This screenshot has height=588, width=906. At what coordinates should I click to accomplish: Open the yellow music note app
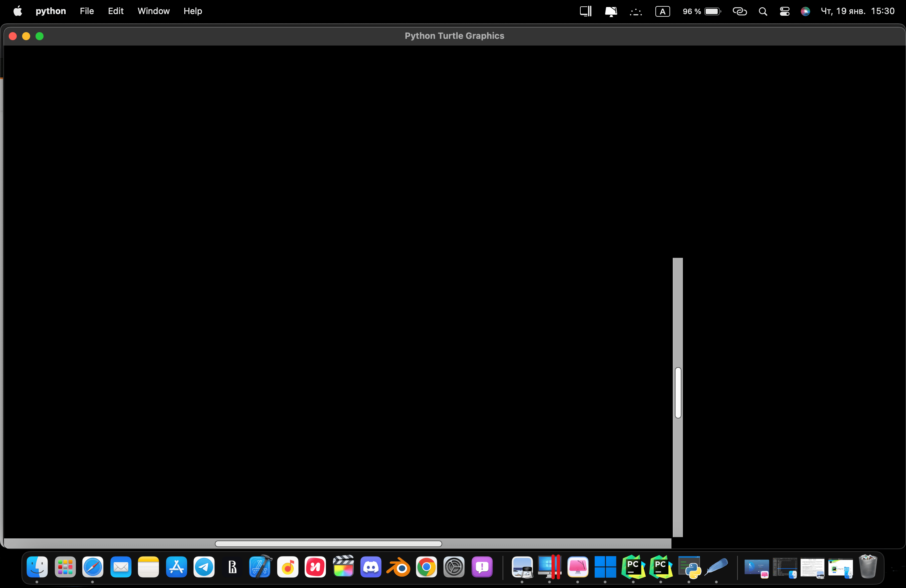(x=288, y=567)
